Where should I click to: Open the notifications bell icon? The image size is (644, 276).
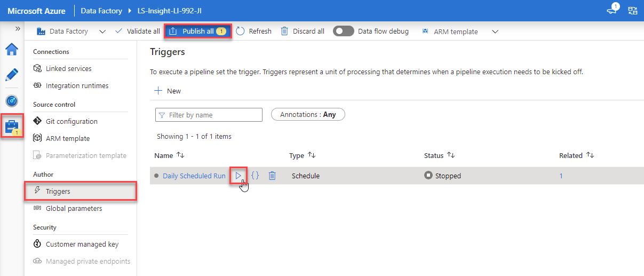tap(613, 10)
